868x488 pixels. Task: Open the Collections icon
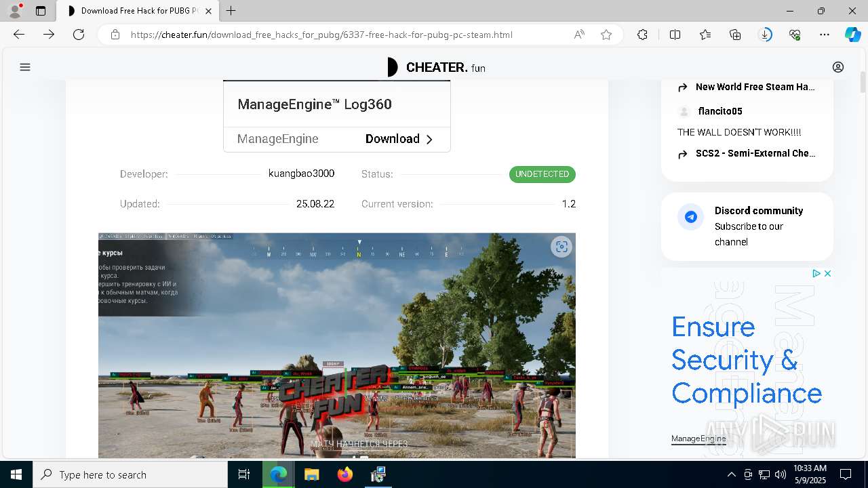[735, 35]
